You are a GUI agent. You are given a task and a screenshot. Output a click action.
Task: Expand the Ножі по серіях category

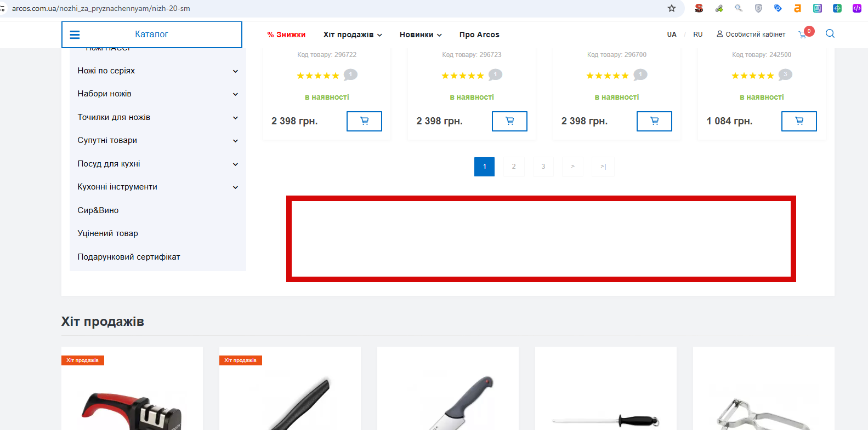point(235,71)
